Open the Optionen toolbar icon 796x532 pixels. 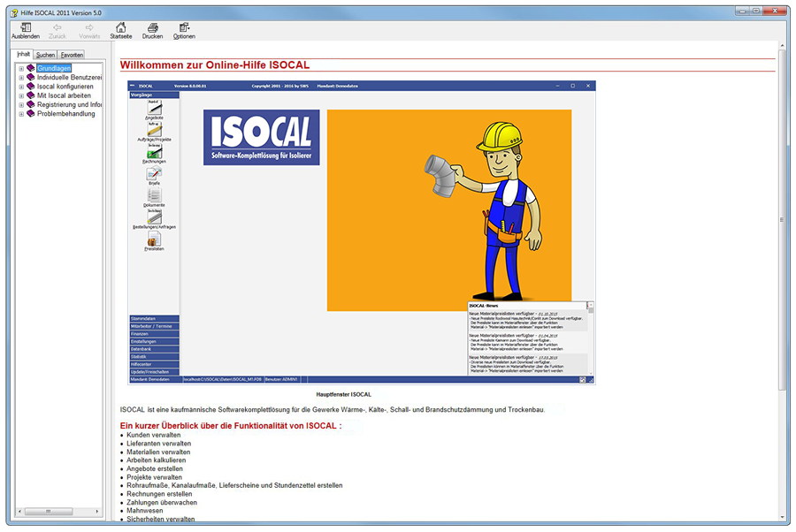184,28
